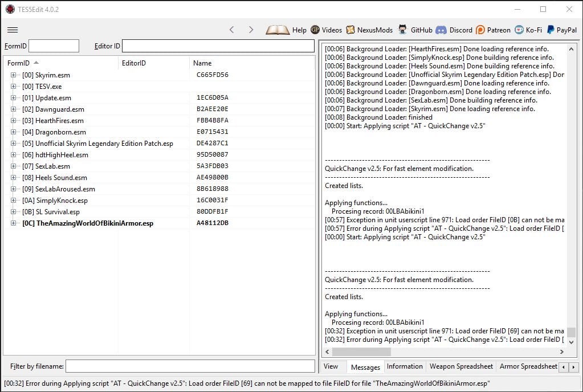Click the TES5Edit application icon

click(10, 9)
